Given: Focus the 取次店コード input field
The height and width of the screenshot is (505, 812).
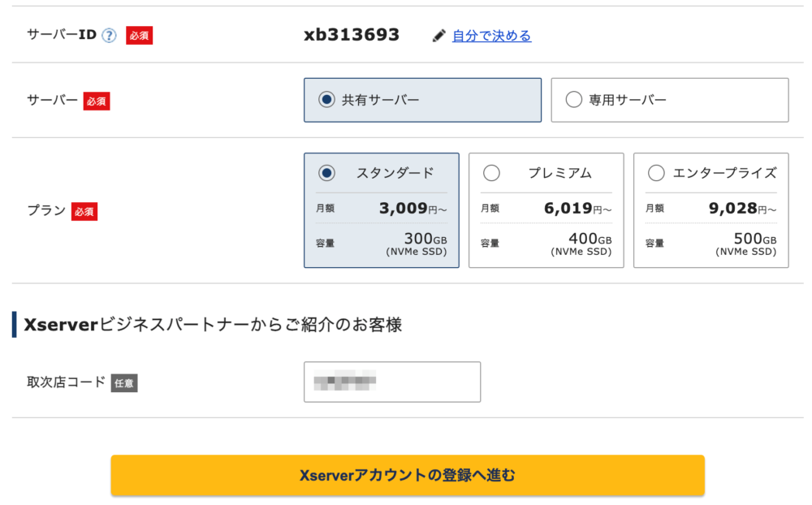Looking at the screenshot, I should [x=392, y=382].
